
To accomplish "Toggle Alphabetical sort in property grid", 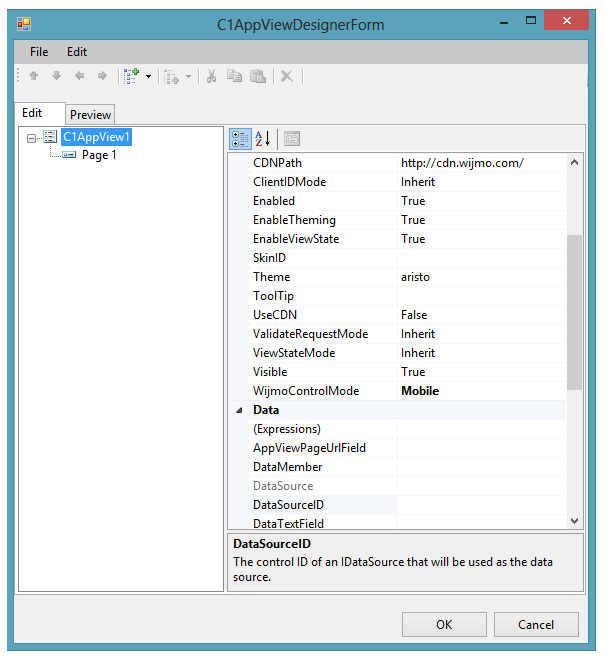I will [x=263, y=139].
